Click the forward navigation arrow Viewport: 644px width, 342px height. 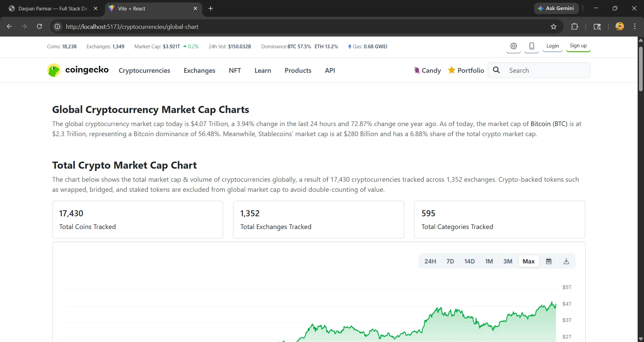click(x=24, y=26)
